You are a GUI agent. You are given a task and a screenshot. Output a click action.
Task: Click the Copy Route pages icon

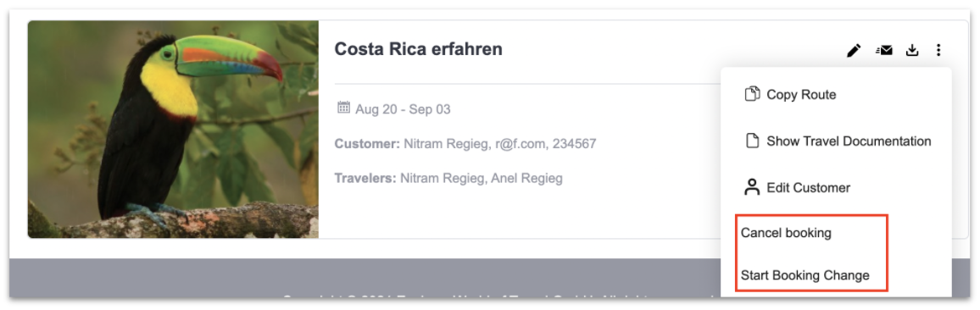tap(753, 94)
